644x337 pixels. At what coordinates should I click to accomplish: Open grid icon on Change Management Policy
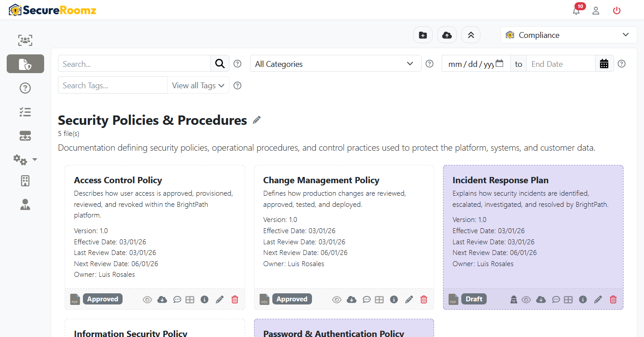(x=379, y=300)
